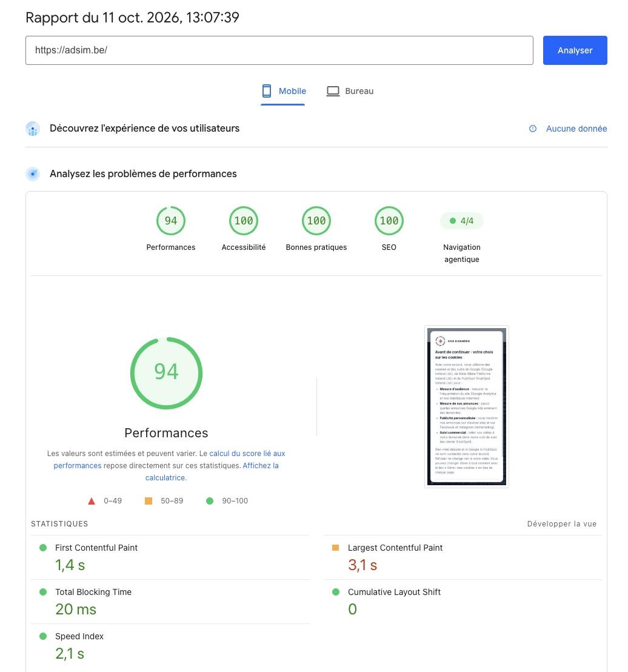Expand the view with Développer la vue
Image resolution: width=628 pixels, height=672 pixels.
561,524
